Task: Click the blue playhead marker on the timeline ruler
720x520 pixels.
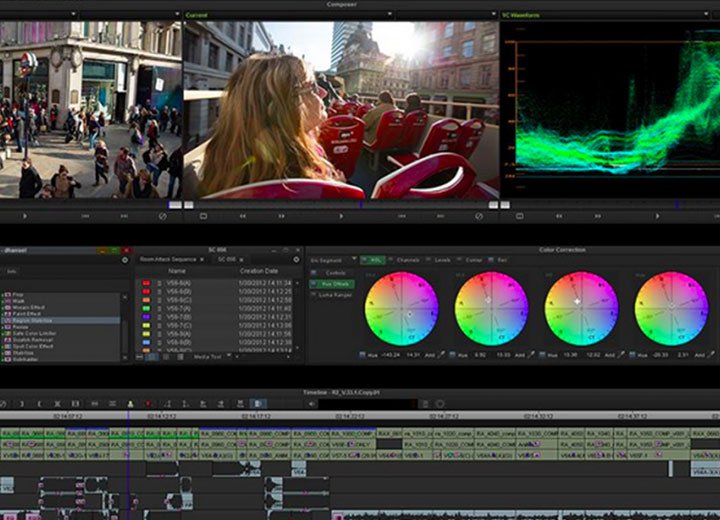Action: pyautogui.click(x=128, y=415)
